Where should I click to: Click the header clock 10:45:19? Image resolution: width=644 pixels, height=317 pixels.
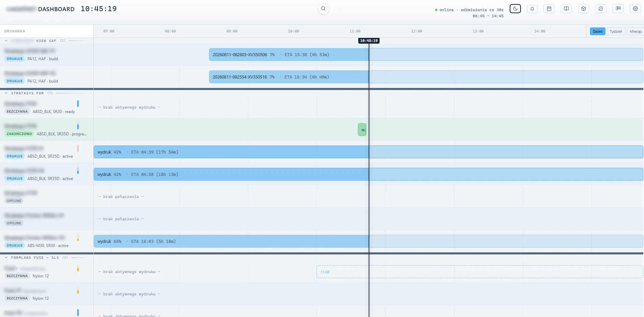pos(98,9)
